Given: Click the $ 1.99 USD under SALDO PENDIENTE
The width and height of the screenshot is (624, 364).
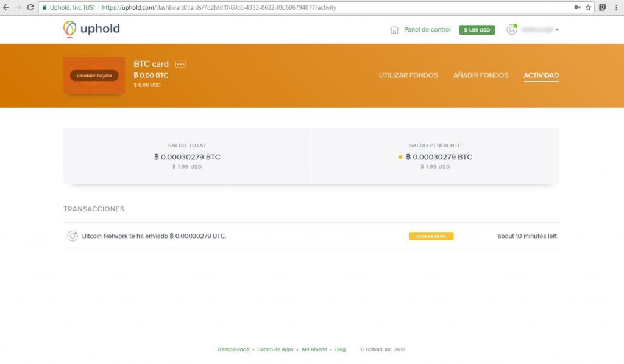Looking at the screenshot, I should pyautogui.click(x=435, y=167).
